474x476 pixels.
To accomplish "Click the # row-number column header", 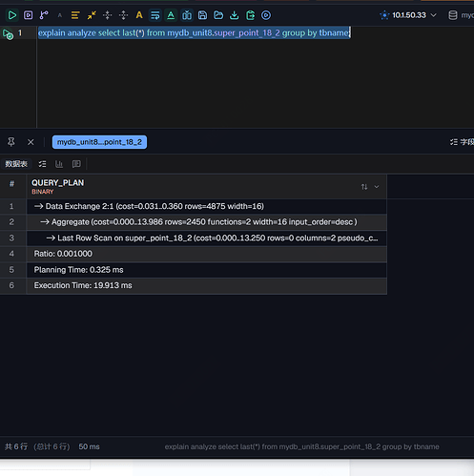I will coord(11,184).
